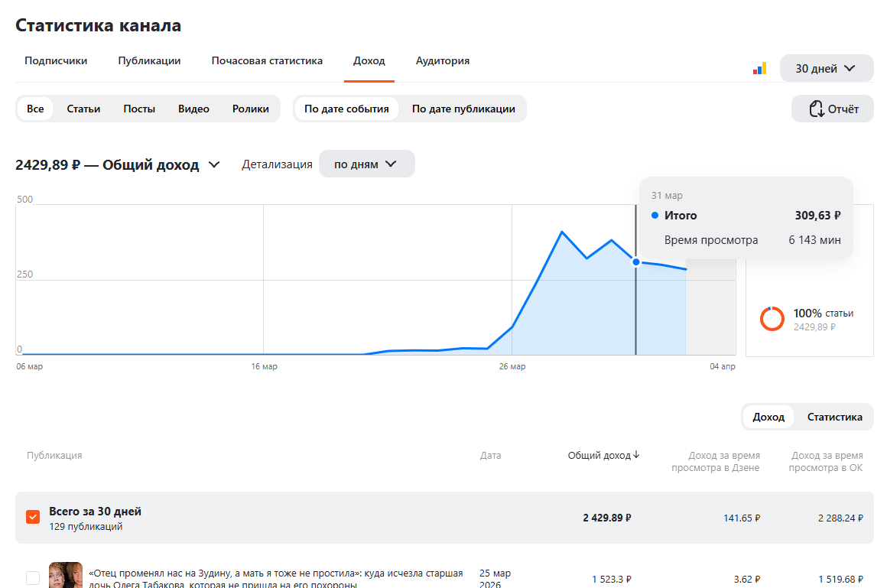Open the 30 дней period dropdown
This screenshot has width=887, height=588.
tap(826, 68)
